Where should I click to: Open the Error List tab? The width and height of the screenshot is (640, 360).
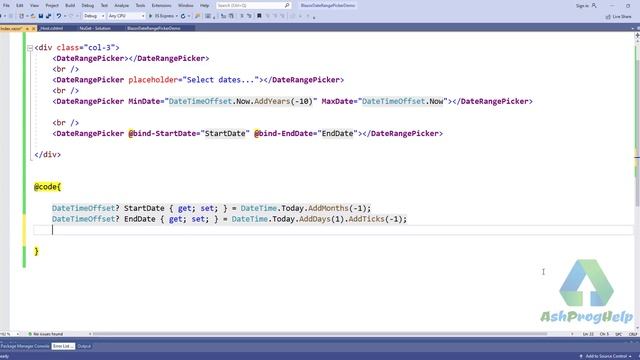[x=63, y=346]
